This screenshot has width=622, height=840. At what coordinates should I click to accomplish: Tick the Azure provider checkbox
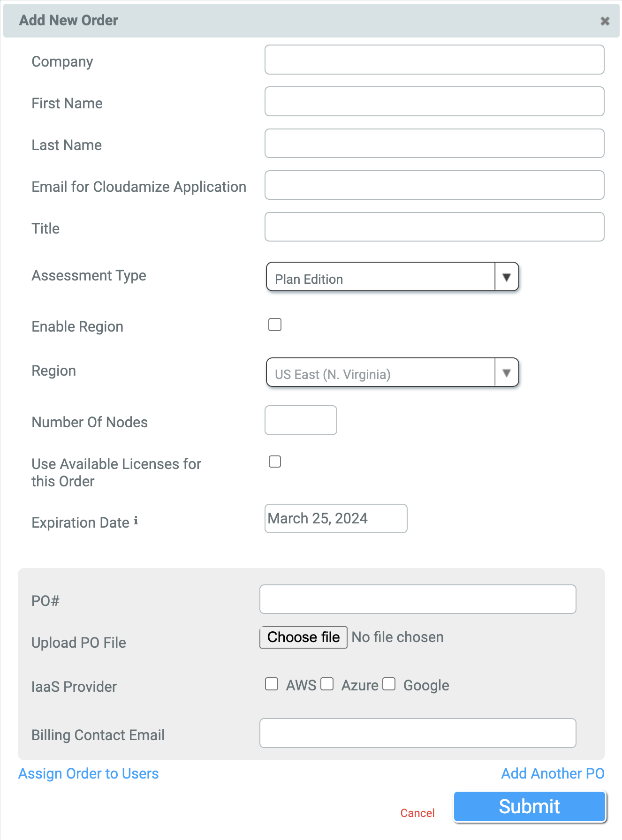point(327,684)
